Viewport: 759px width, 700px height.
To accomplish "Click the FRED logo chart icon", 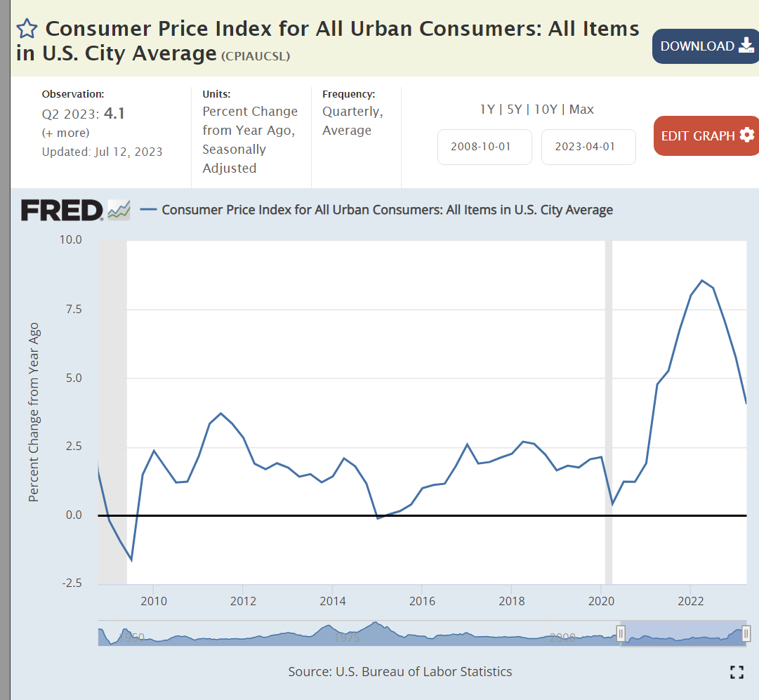I will pyautogui.click(x=119, y=209).
